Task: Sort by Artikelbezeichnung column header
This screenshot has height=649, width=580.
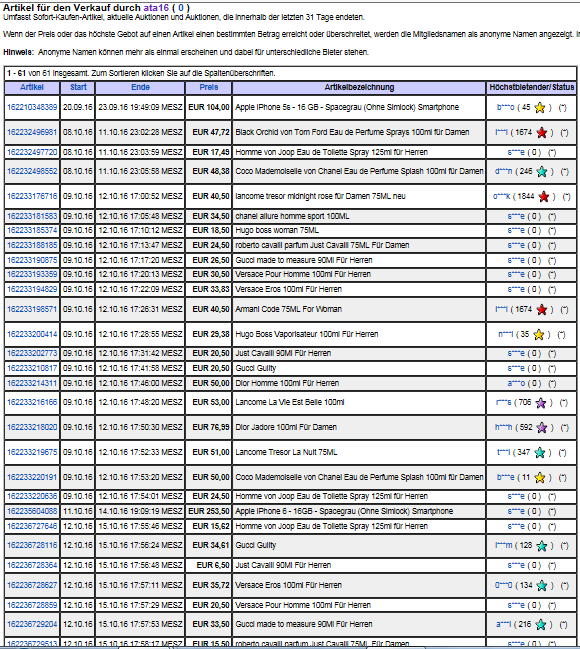Action: tap(359, 87)
